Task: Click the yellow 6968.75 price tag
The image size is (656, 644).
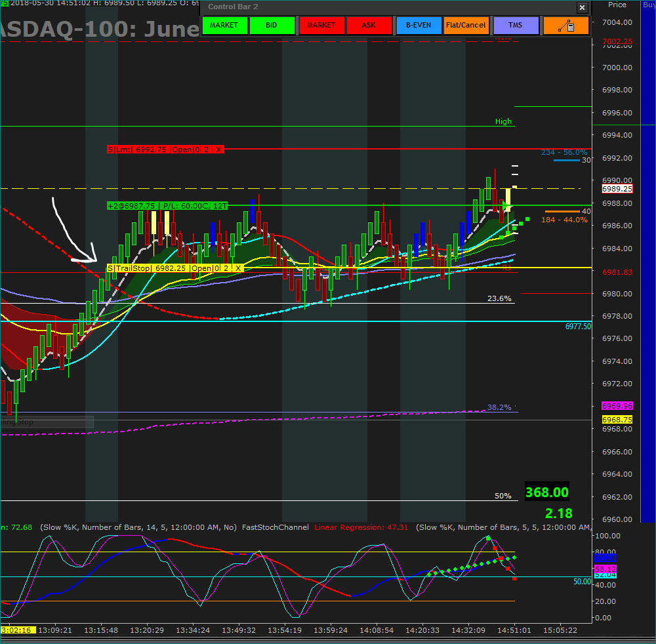Action: (x=617, y=420)
